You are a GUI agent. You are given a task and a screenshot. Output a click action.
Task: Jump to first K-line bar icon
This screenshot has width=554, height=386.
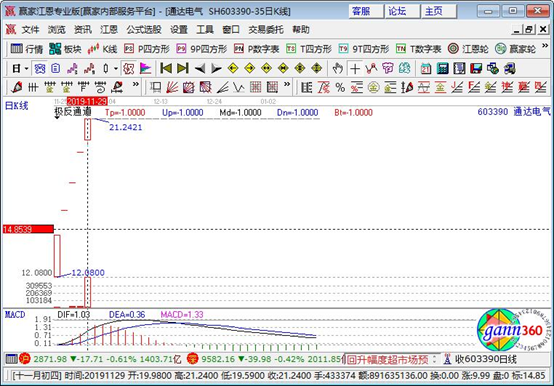(x=166, y=68)
